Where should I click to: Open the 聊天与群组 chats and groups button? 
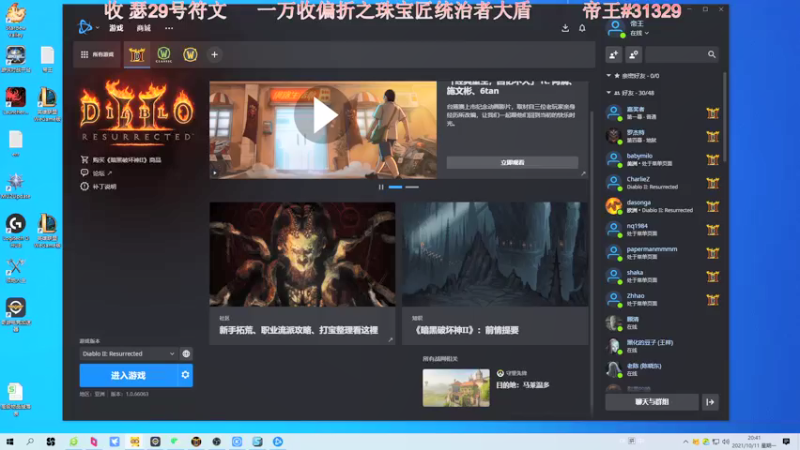[652, 402]
